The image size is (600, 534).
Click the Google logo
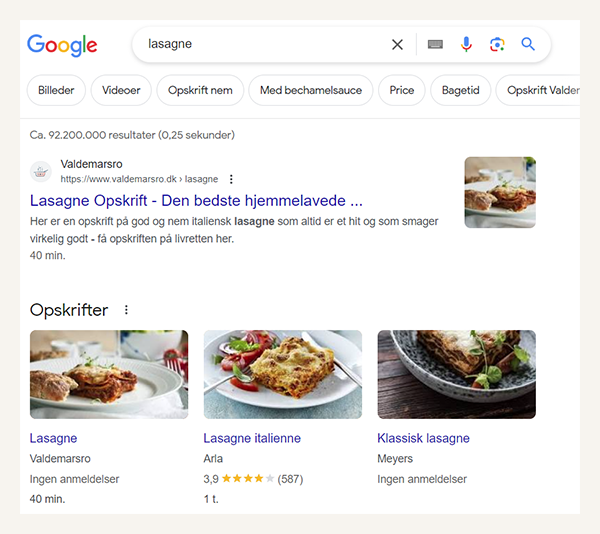(x=62, y=45)
